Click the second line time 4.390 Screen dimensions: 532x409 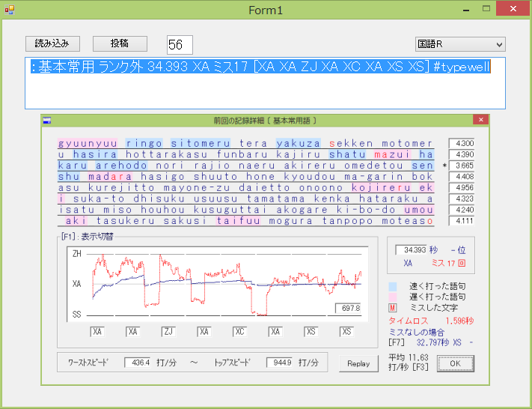coord(462,154)
